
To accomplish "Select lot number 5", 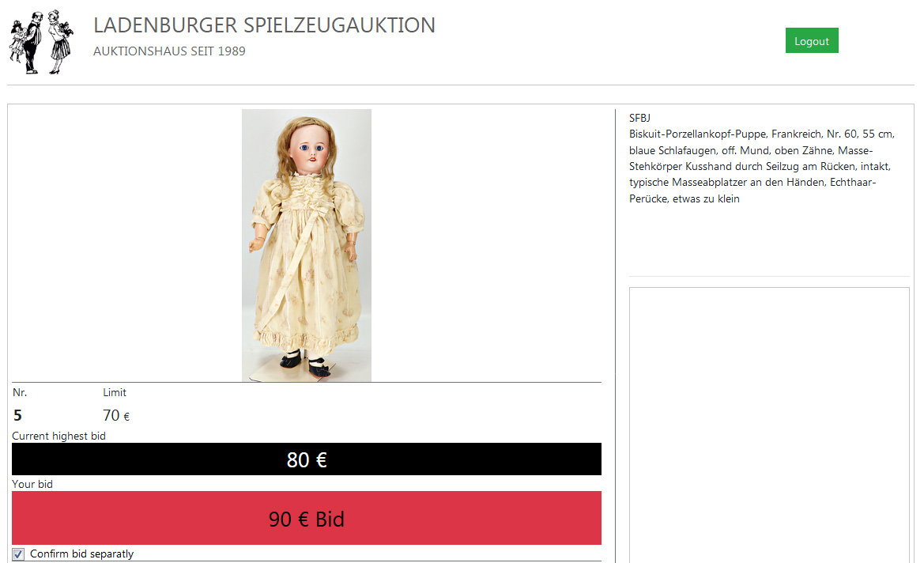I will pyautogui.click(x=17, y=416).
